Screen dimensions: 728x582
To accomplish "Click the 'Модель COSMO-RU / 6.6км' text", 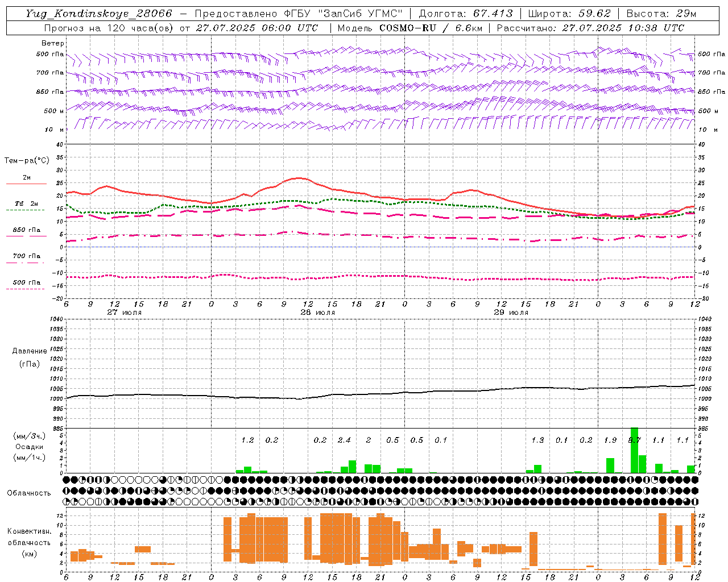I will (409, 28).
